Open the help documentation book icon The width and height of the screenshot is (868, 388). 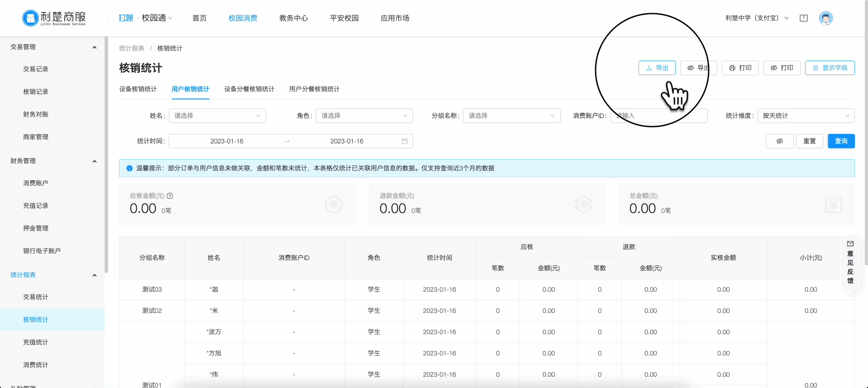[804, 18]
